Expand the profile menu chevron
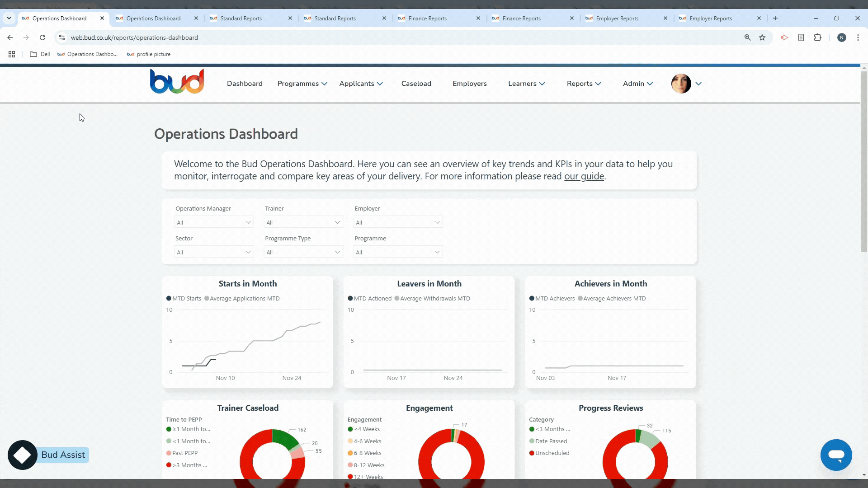Viewport: 868px width, 488px height. point(698,84)
